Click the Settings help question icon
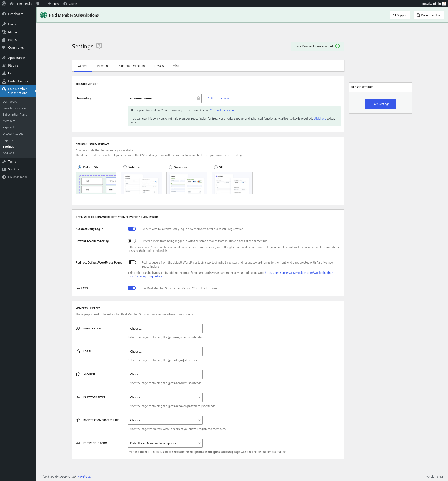 (x=99, y=46)
